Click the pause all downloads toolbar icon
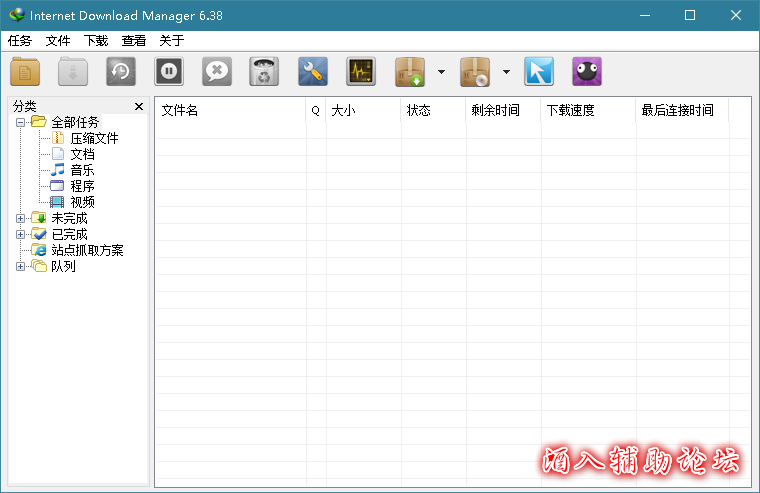Viewport: 760px width, 493px height. pos(169,71)
